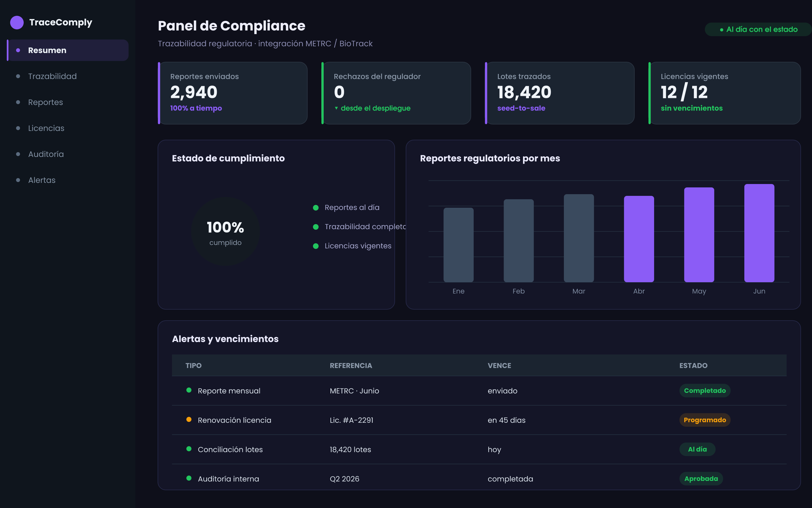Viewport: 812px width, 508px height.
Task: Select the 'Auditoría interna' row label
Action: [228, 479]
